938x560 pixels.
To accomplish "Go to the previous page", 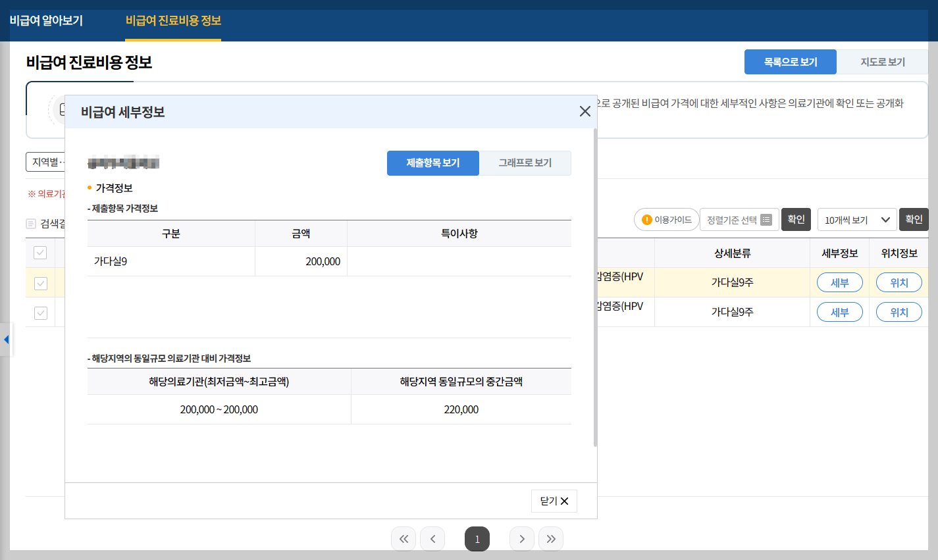I will point(432,539).
